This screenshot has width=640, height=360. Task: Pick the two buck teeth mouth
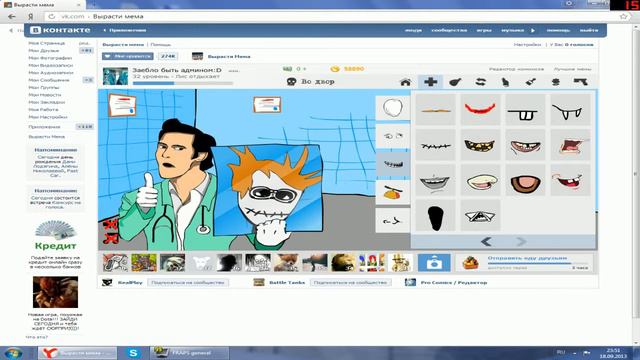coord(525,109)
